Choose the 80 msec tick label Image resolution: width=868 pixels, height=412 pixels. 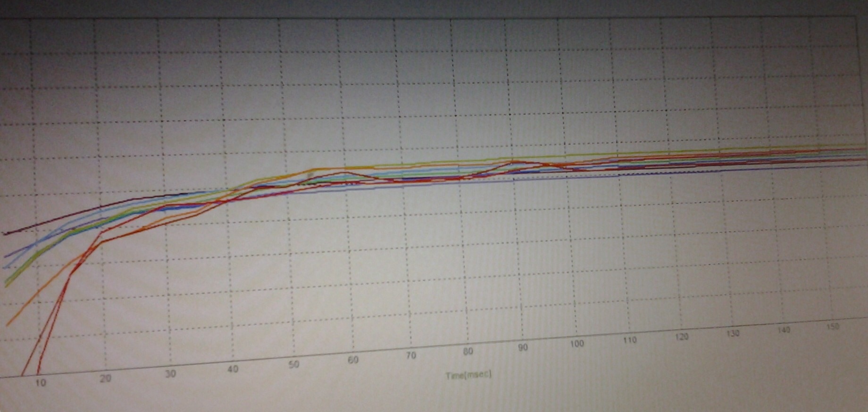pyautogui.click(x=467, y=352)
